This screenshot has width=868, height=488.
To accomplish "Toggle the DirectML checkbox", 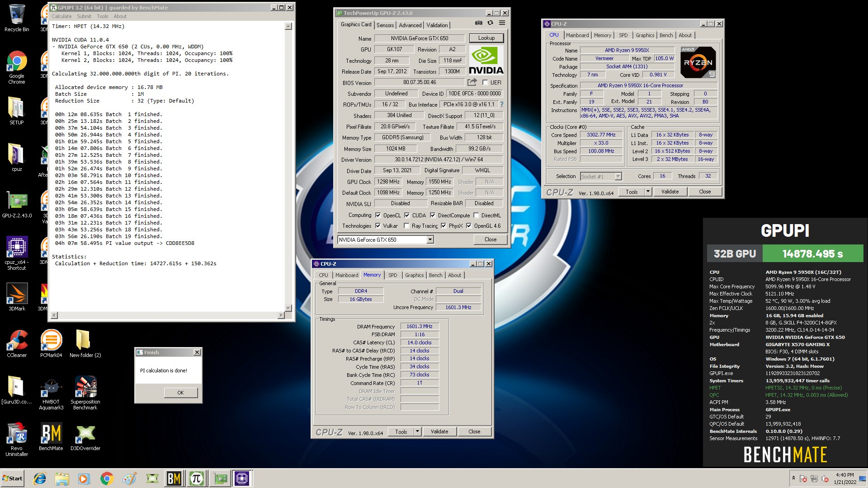I will pyautogui.click(x=476, y=216).
